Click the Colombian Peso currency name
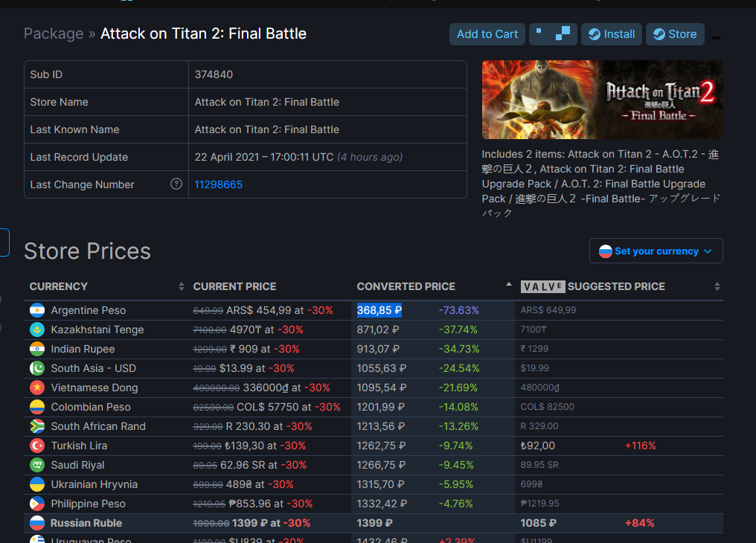The height and width of the screenshot is (543, 756). pos(91,407)
